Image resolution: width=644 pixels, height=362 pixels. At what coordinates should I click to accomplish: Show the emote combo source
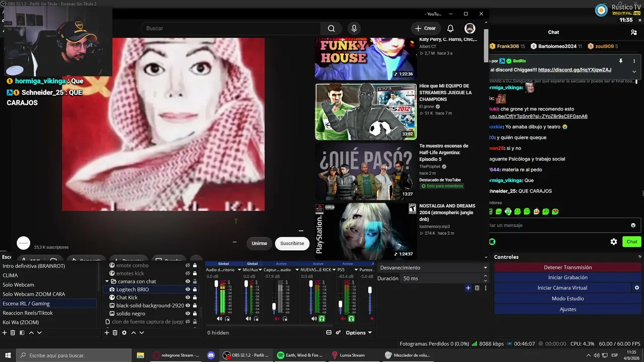[x=188, y=265]
